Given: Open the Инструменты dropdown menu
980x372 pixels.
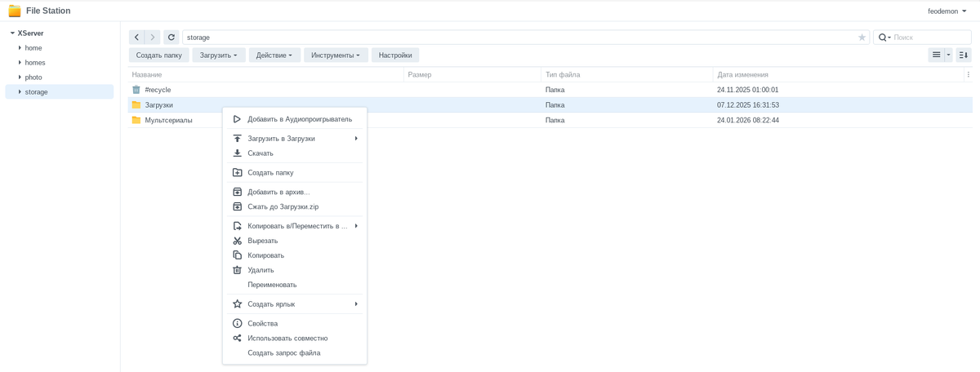Looking at the screenshot, I should pos(336,55).
